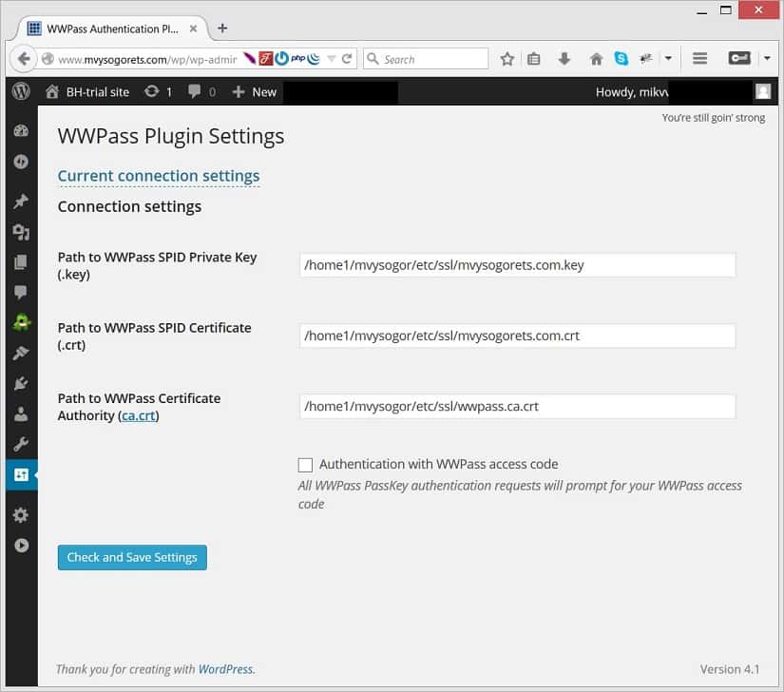Expand the password manager dropdown in browser toolbar

[767, 58]
